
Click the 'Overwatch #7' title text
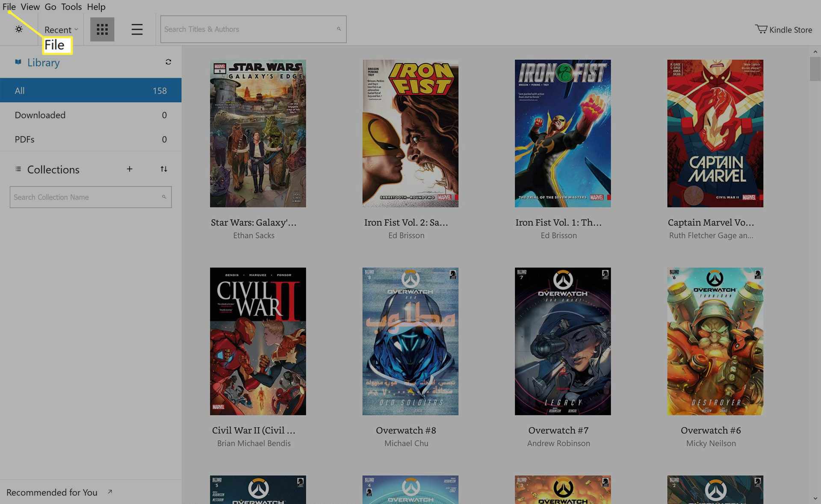tap(558, 430)
